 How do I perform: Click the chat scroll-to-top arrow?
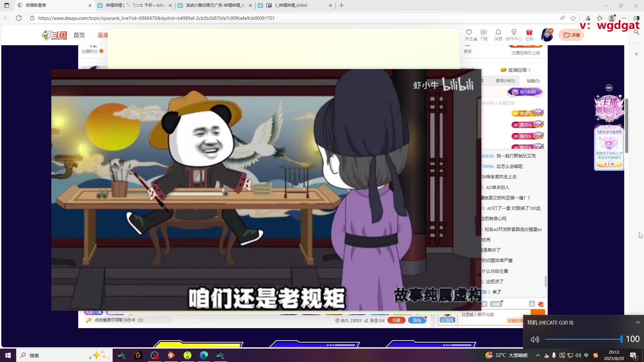pos(542,294)
